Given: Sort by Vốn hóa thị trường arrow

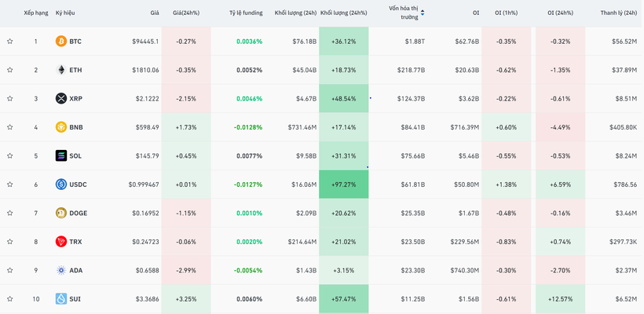Looking at the screenshot, I should (x=423, y=13).
